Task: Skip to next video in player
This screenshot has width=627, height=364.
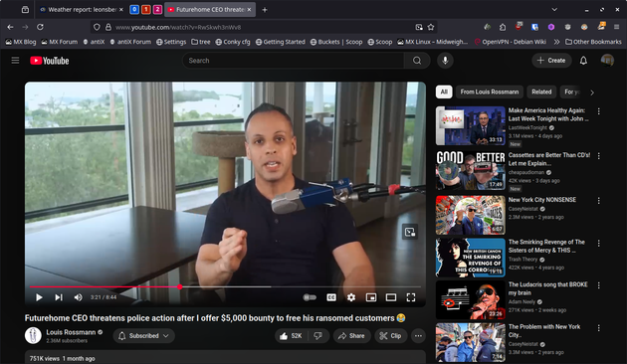Action: pyautogui.click(x=59, y=297)
